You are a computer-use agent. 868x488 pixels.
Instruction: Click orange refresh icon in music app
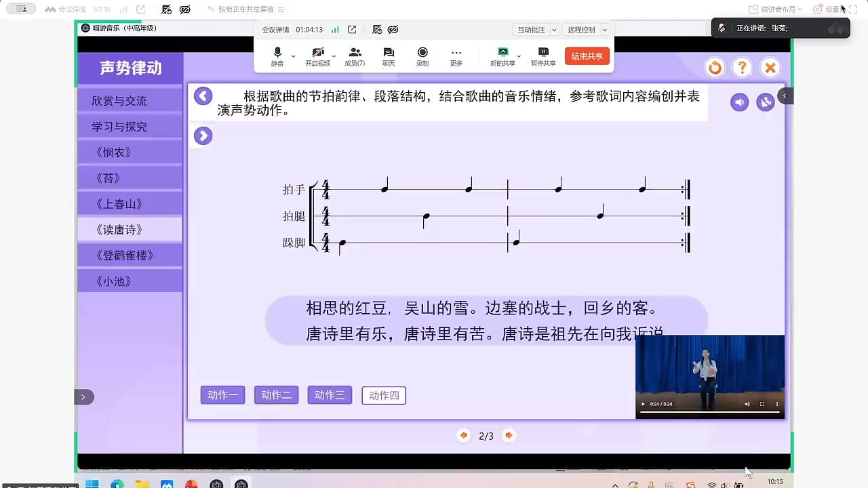click(715, 67)
